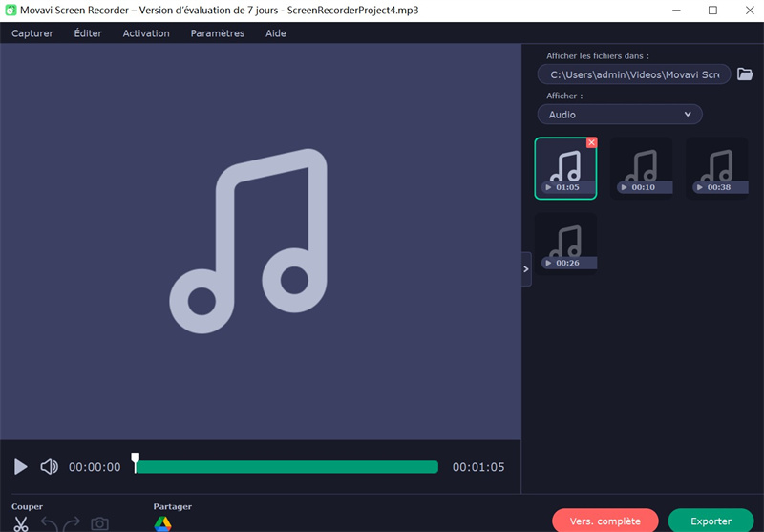
Task: Select the 00:26 audio thumbnail
Action: (565, 244)
